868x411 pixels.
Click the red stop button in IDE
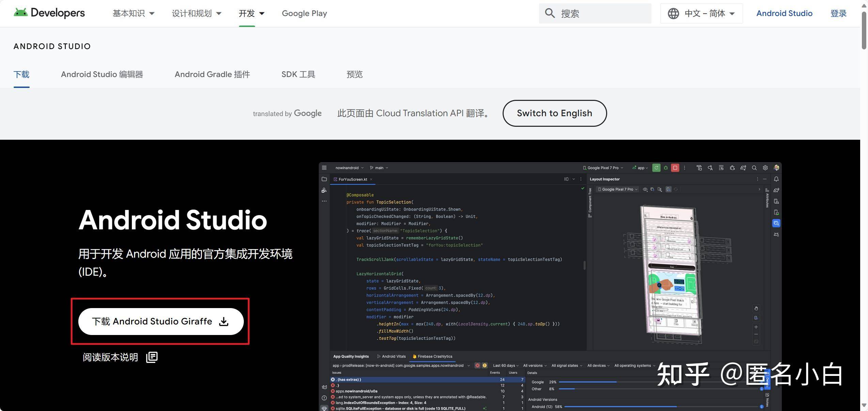675,168
